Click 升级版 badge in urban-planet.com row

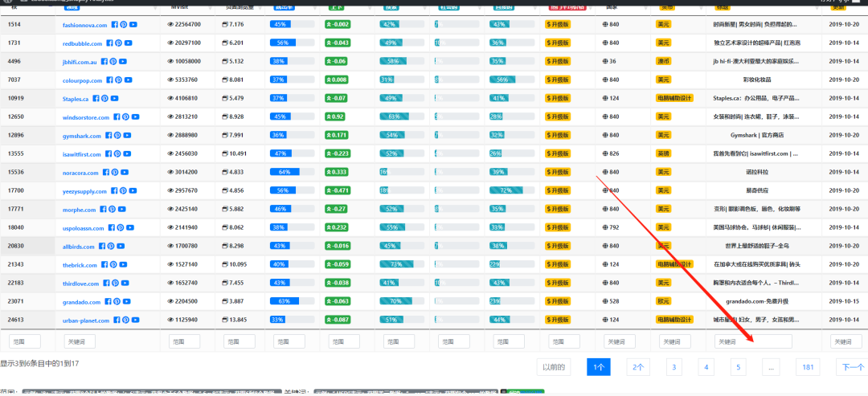(x=558, y=320)
